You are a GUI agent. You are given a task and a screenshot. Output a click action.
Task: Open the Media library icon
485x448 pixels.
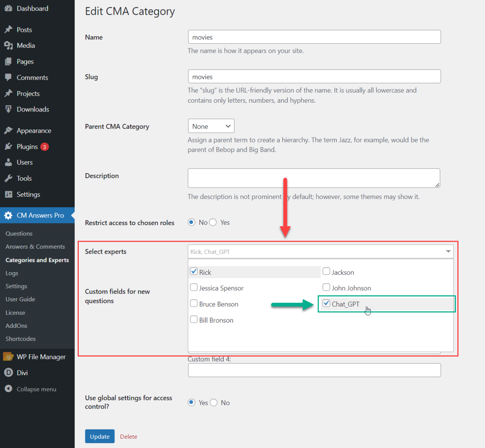coord(8,45)
